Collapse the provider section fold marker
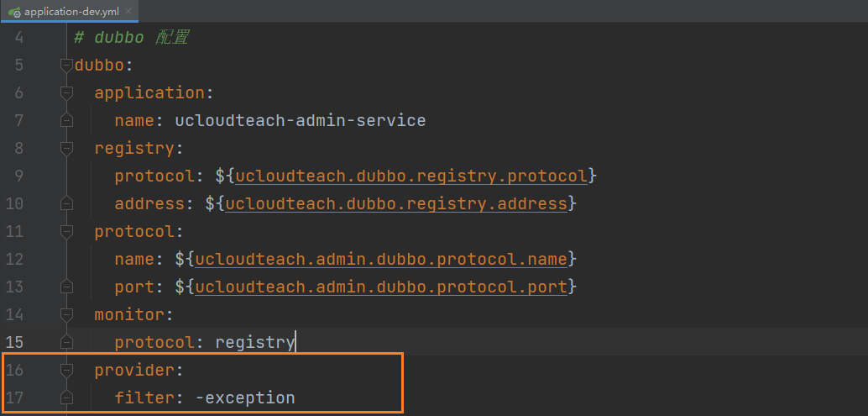The width and height of the screenshot is (868, 416). [x=66, y=370]
